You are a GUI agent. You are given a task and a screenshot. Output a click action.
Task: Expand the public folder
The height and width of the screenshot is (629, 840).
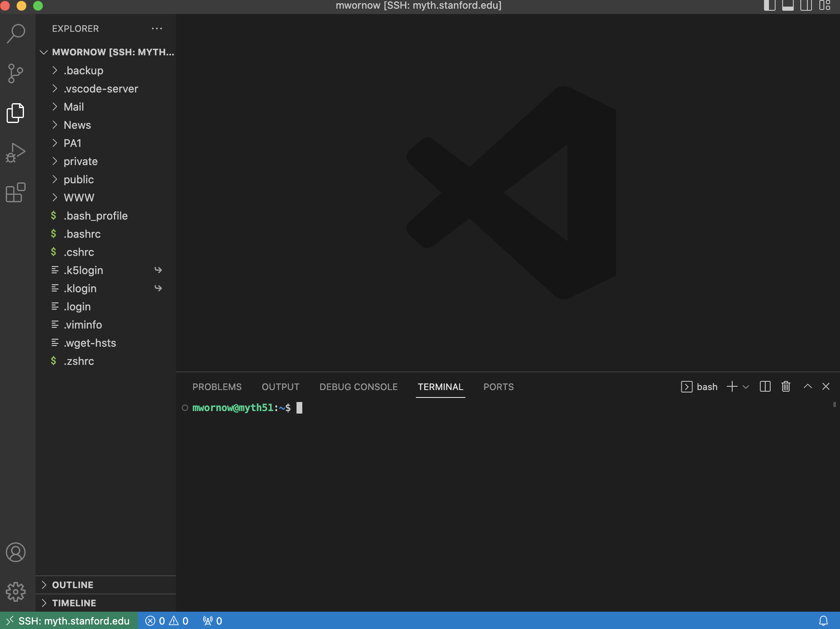click(106, 180)
